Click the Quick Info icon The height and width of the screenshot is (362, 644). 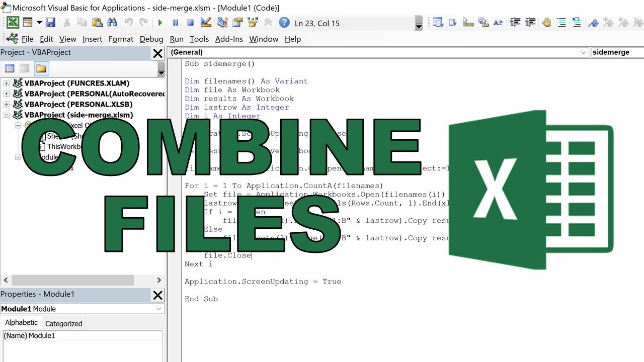click(468, 23)
